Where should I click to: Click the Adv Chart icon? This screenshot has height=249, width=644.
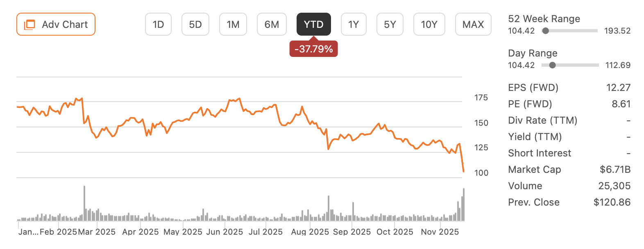[29, 24]
